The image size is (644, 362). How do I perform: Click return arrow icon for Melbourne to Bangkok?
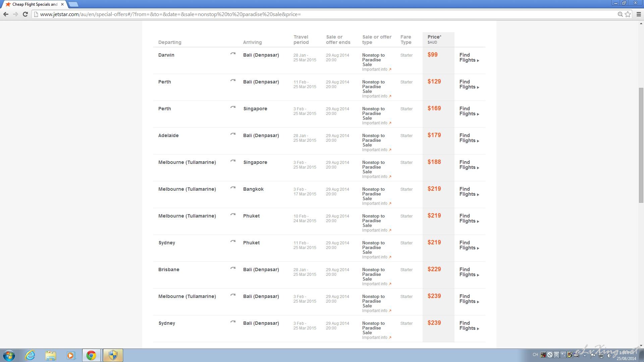(x=233, y=188)
